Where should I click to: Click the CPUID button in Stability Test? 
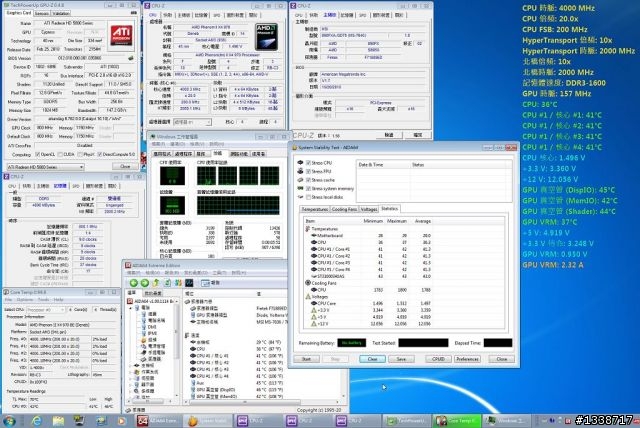click(x=438, y=359)
